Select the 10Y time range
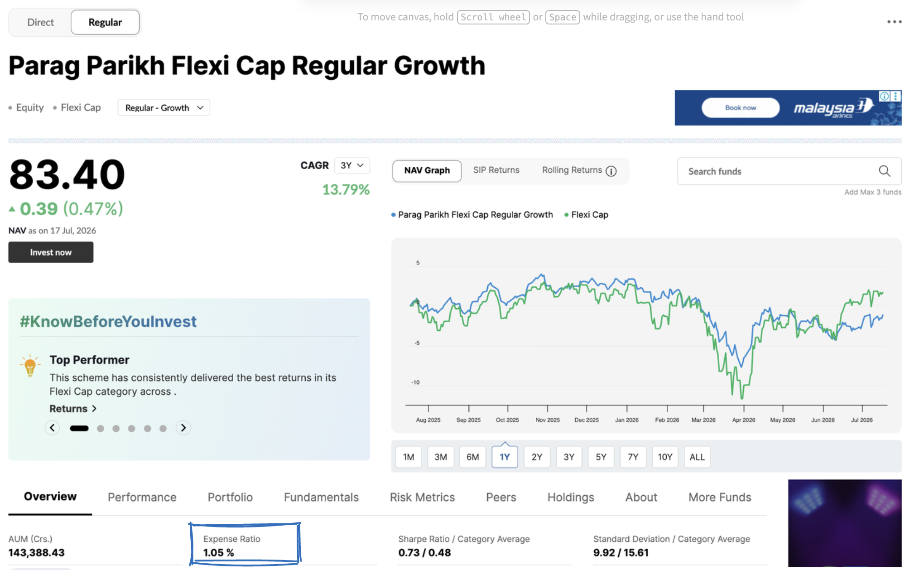This screenshot has height=570, width=924. tap(665, 457)
